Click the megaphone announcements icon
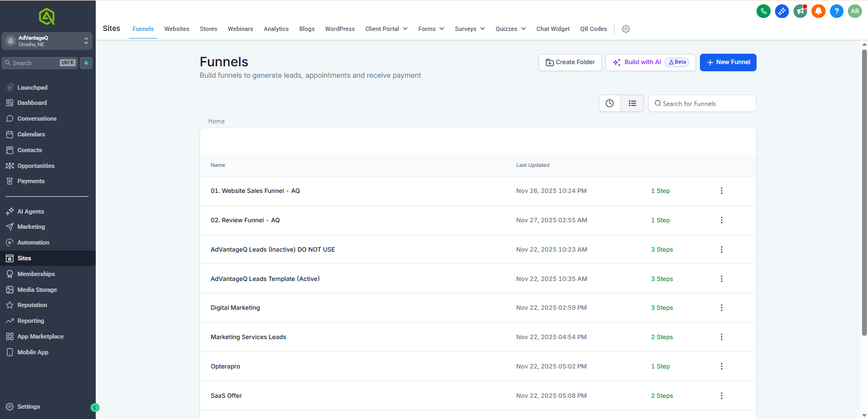The image size is (868, 419). [x=800, y=11]
